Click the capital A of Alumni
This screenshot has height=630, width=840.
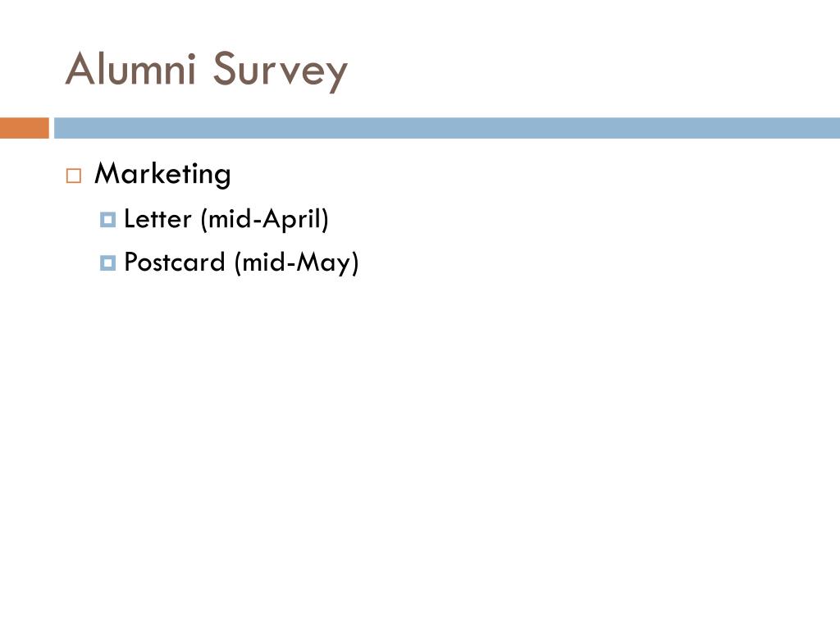click(x=81, y=68)
